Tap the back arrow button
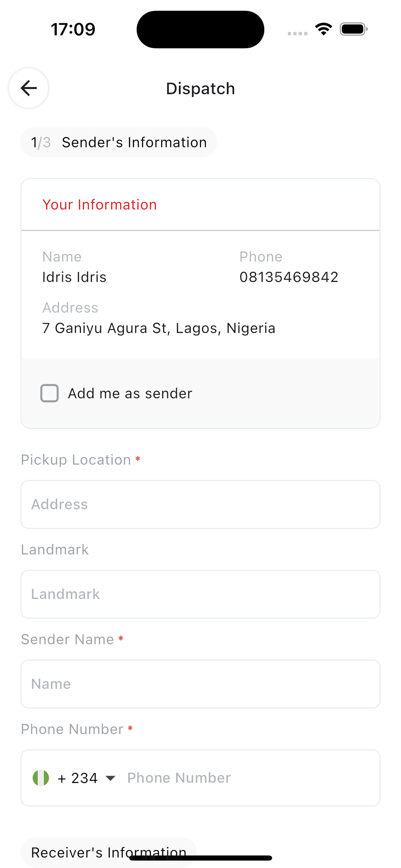Viewport: 401px width, 868px height. 29,88
